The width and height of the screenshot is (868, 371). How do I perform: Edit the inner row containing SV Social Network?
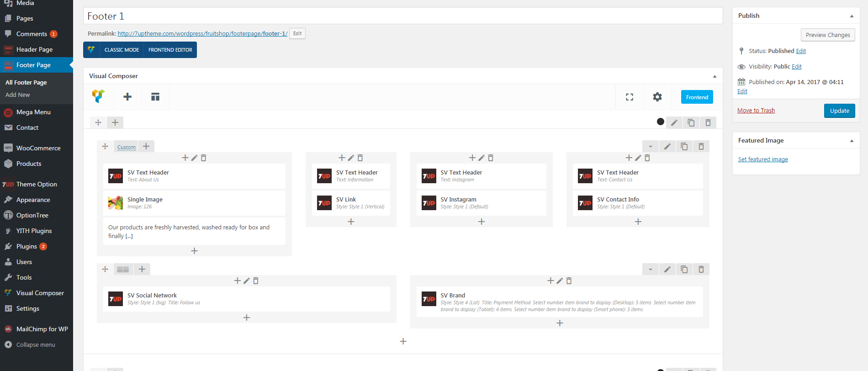pos(667,270)
